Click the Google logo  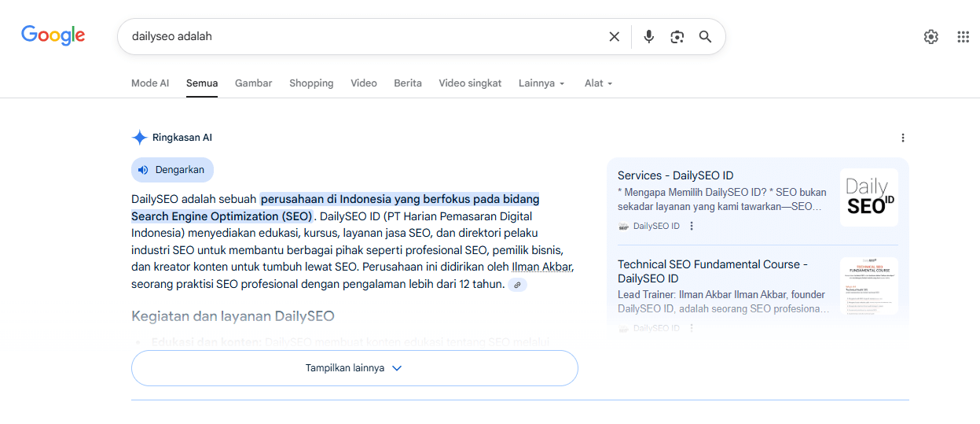coord(53,35)
